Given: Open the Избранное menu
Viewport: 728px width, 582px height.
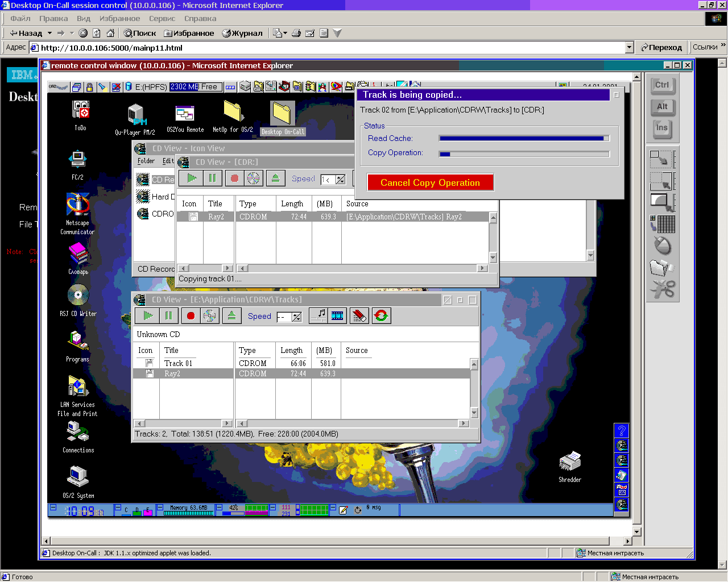Looking at the screenshot, I should tap(119, 18).
